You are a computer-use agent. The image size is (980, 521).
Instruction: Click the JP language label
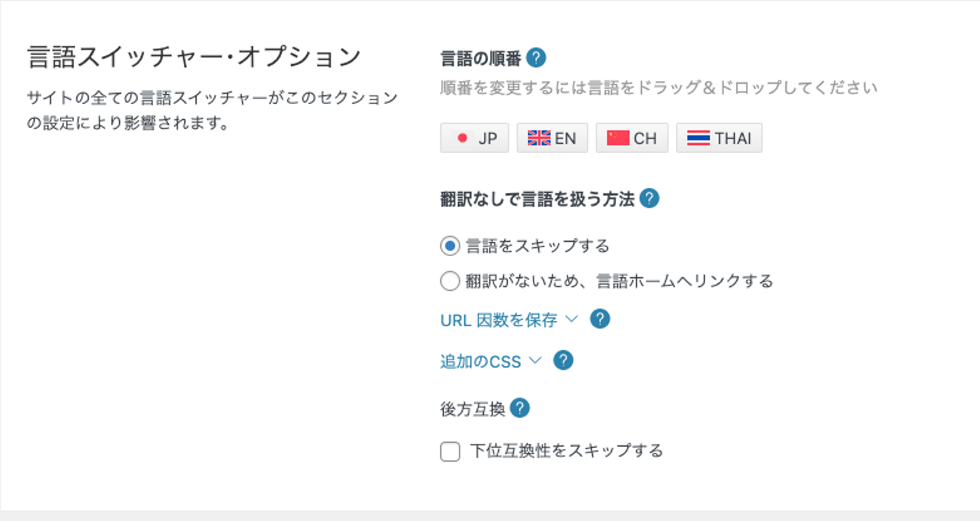coord(487,138)
